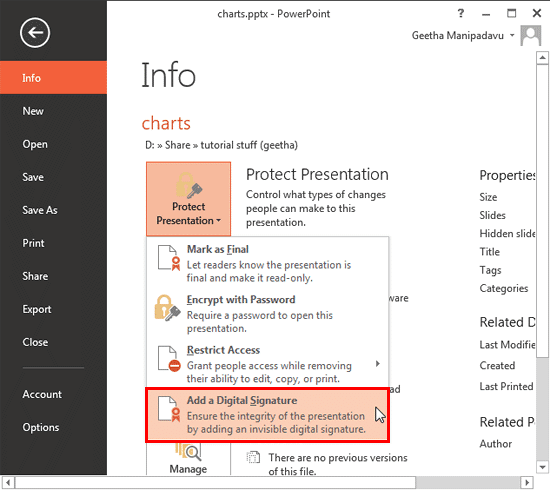
Task: Click the maximize window button
Action: pyautogui.click(x=511, y=13)
